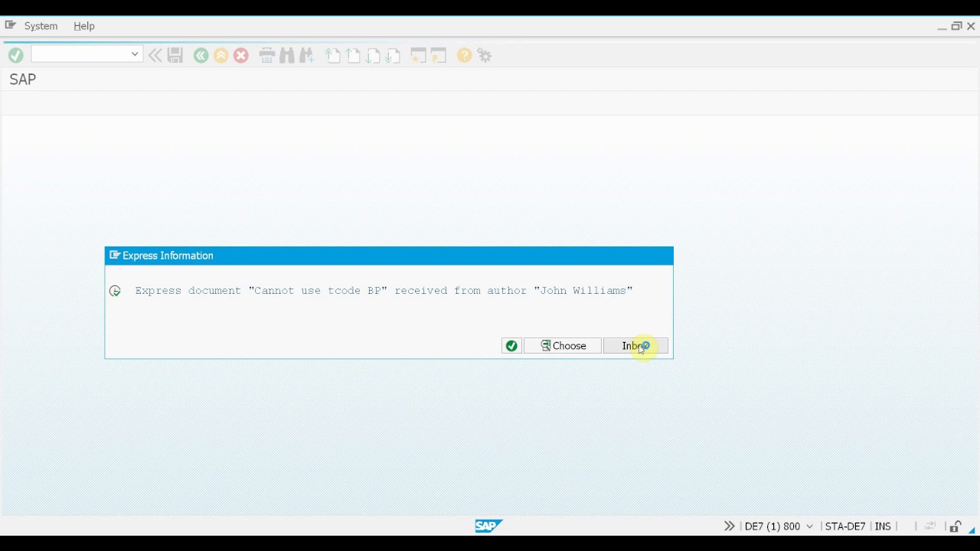Viewport: 980px width, 551px height.
Task: Click the transfer arrows status bar icon
Action: (x=930, y=526)
